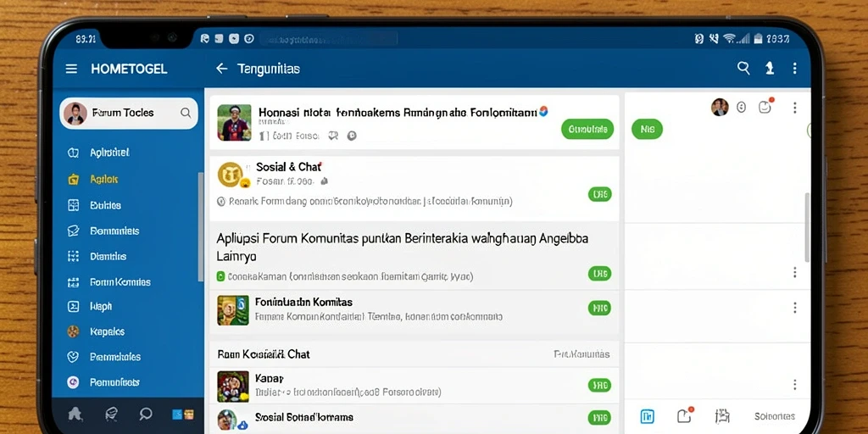Image resolution: width=868 pixels, height=434 pixels.
Task: Open the Pemmukates sidebar item
Action: (115, 357)
